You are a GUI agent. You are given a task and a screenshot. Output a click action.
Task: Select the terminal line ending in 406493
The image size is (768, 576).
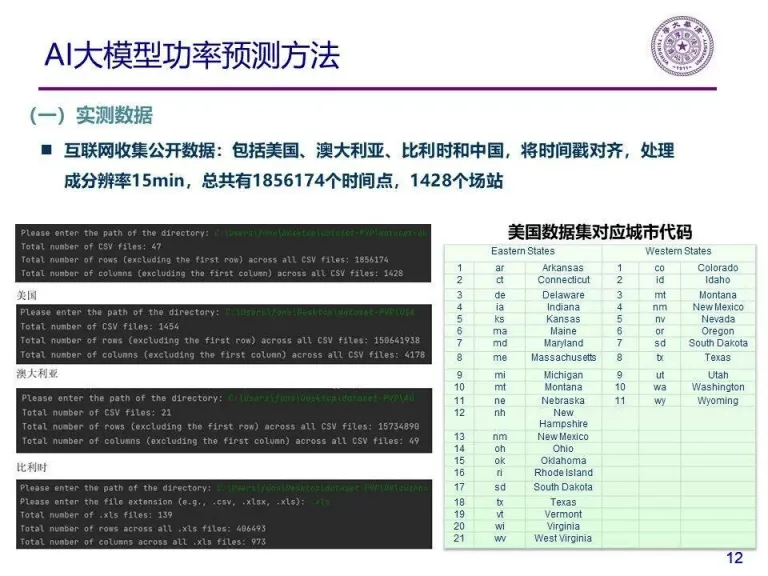143,528
